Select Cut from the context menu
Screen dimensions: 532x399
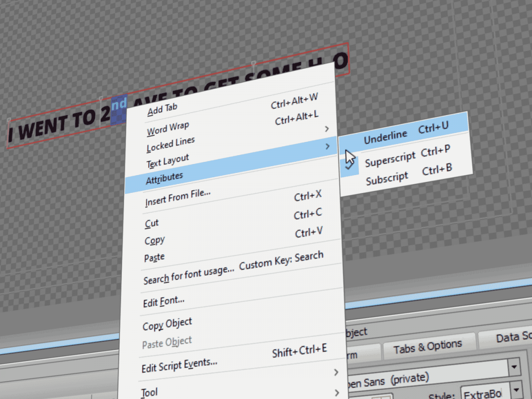pyautogui.click(x=152, y=223)
